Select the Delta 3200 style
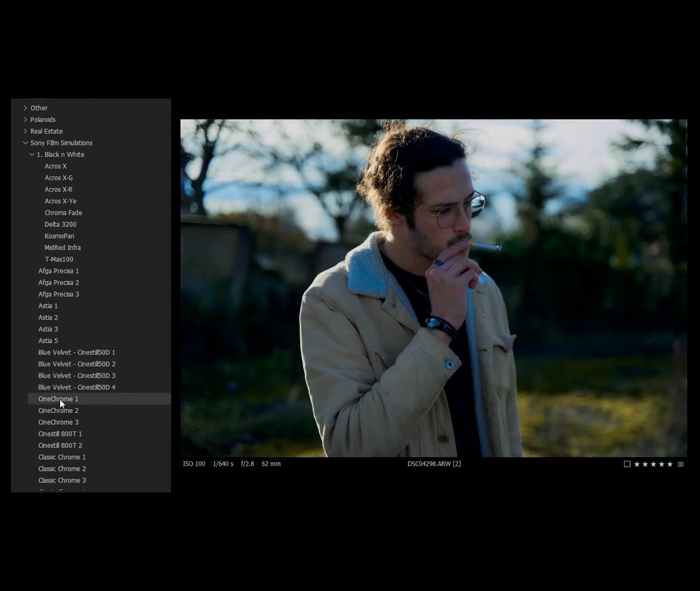 [60, 224]
